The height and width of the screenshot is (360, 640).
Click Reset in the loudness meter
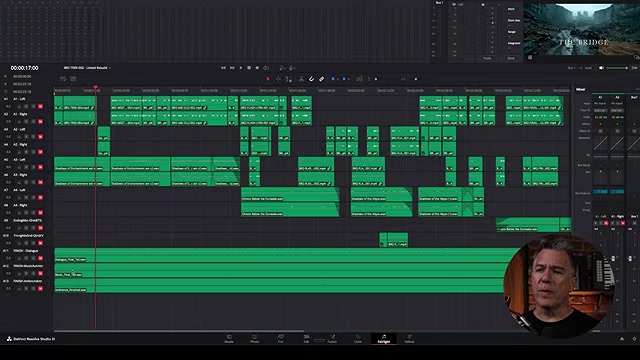click(511, 58)
